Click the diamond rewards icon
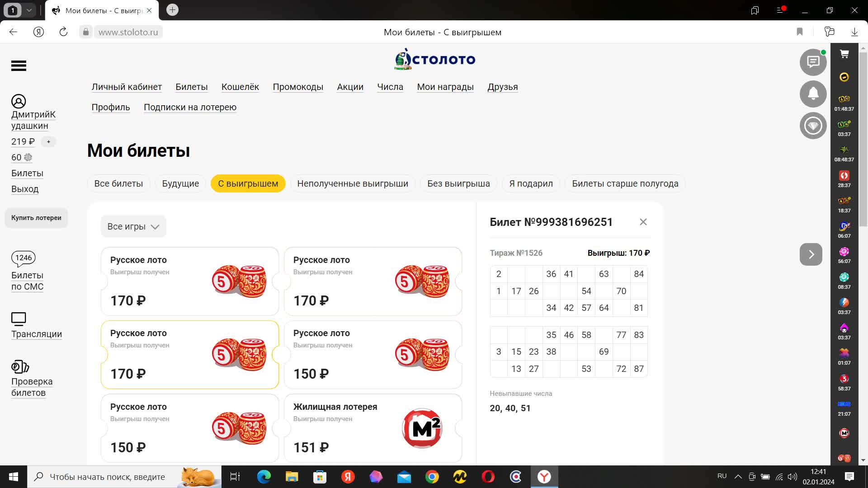This screenshot has width=868, height=488. 813,126
